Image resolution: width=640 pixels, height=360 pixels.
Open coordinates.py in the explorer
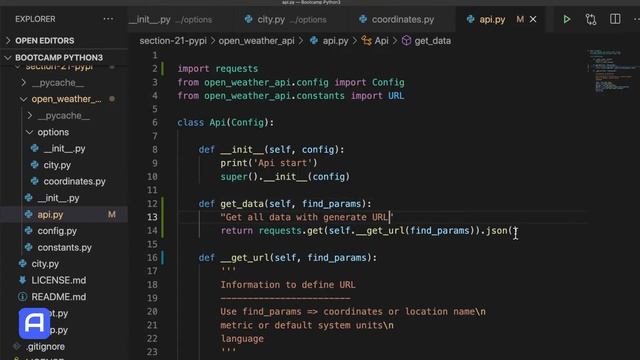(x=74, y=181)
